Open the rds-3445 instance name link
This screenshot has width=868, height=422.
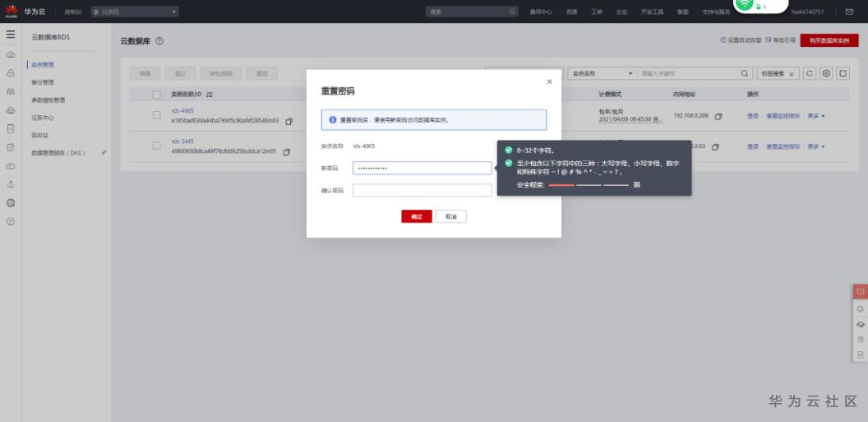(x=182, y=141)
